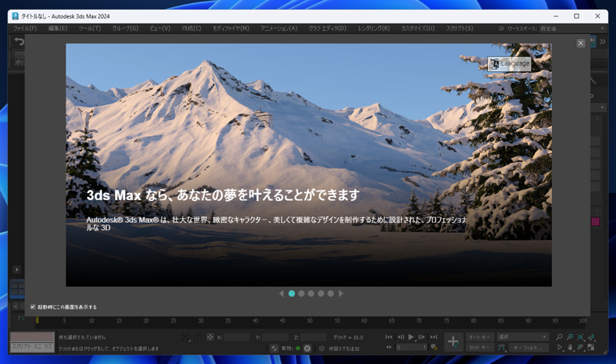
Task: Open the ファイル(F) menu
Action: (25, 28)
